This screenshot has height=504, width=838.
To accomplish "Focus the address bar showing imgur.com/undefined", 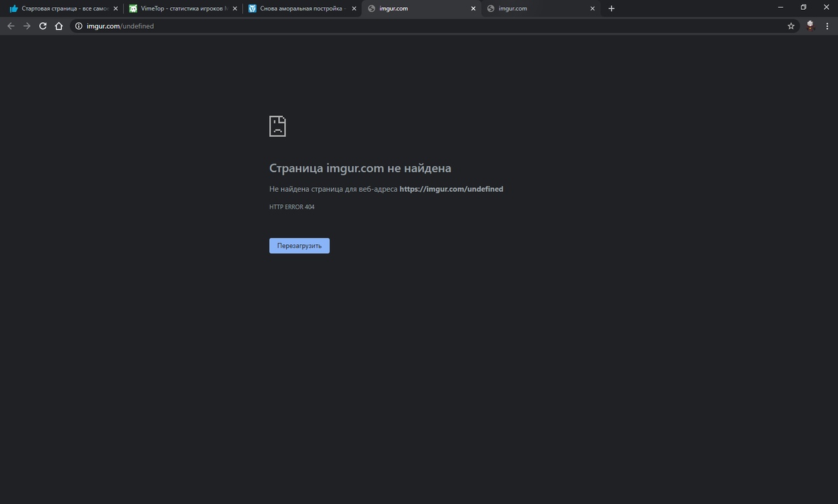I will (393, 26).
